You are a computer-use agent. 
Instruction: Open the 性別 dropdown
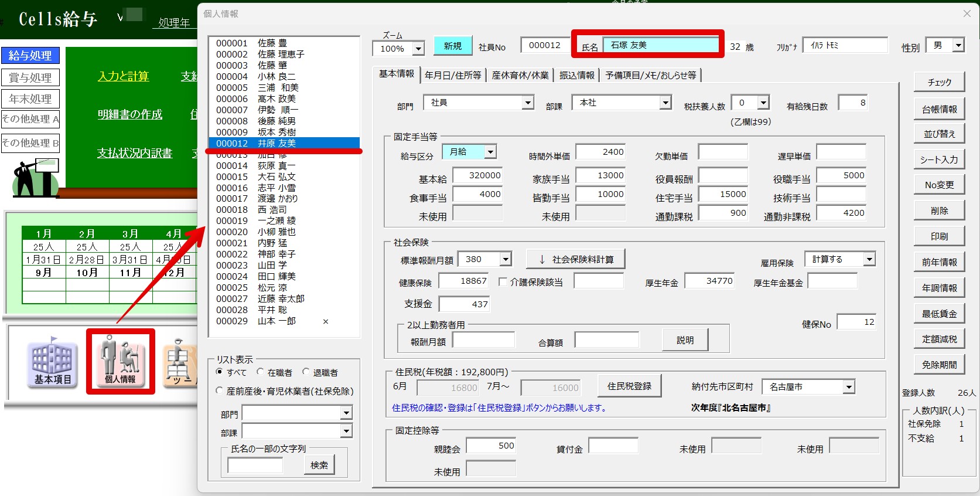(958, 45)
